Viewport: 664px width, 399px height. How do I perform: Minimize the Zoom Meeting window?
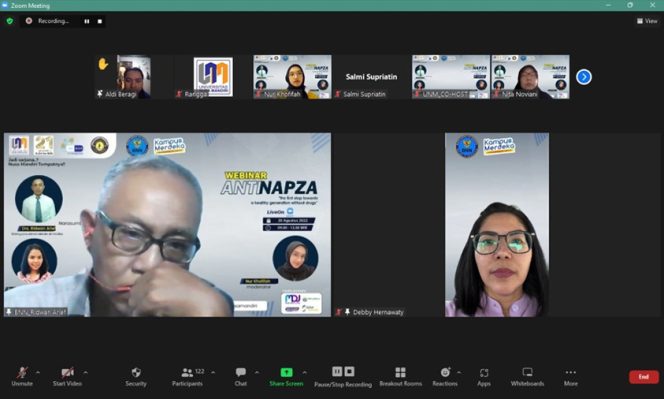coord(608,5)
